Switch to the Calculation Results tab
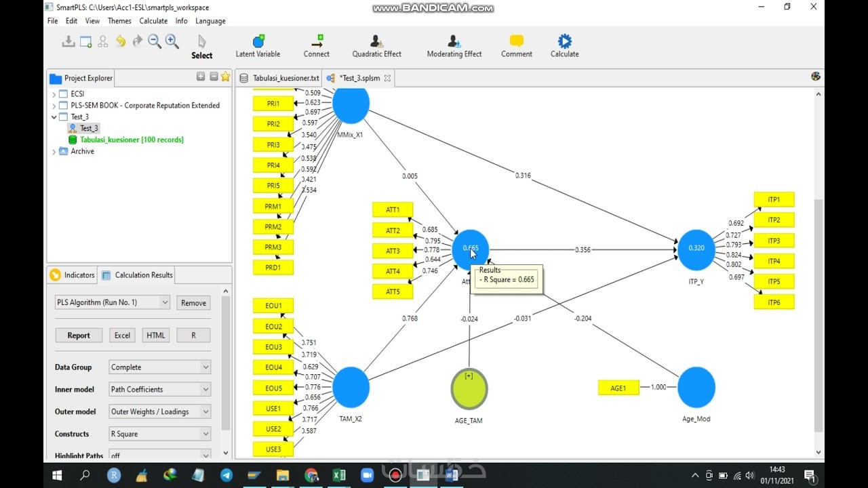The height and width of the screenshot is (488, 868). pos(137,275)
